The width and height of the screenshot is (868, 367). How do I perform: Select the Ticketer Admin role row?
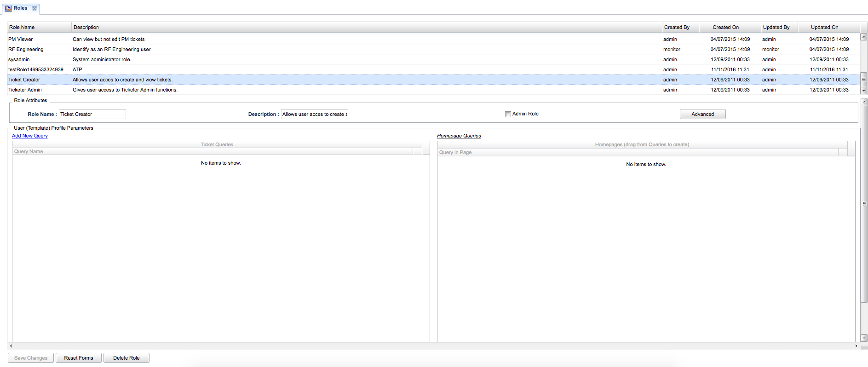click(25, 90)
